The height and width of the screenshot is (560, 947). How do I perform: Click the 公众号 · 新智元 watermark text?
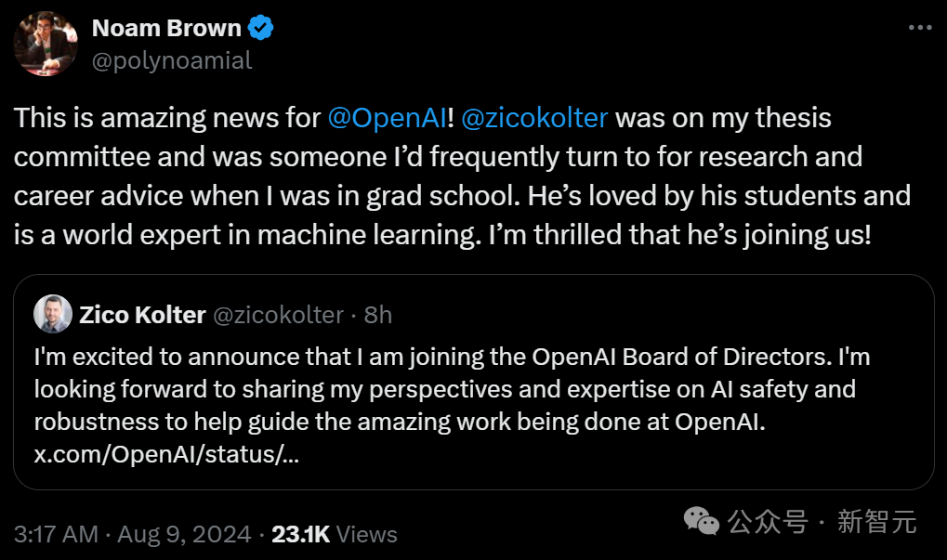822,521
